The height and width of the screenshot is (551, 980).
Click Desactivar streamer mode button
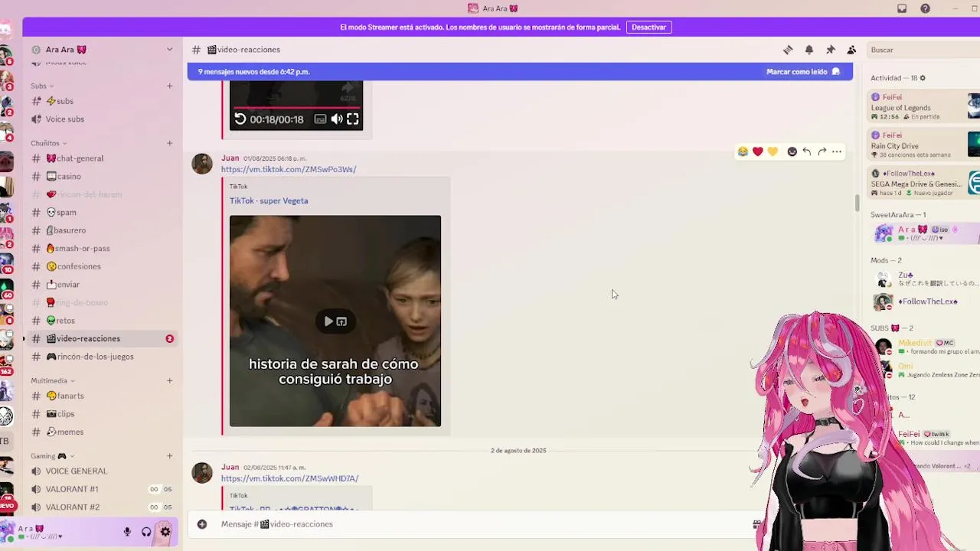(x=648, y=27)
